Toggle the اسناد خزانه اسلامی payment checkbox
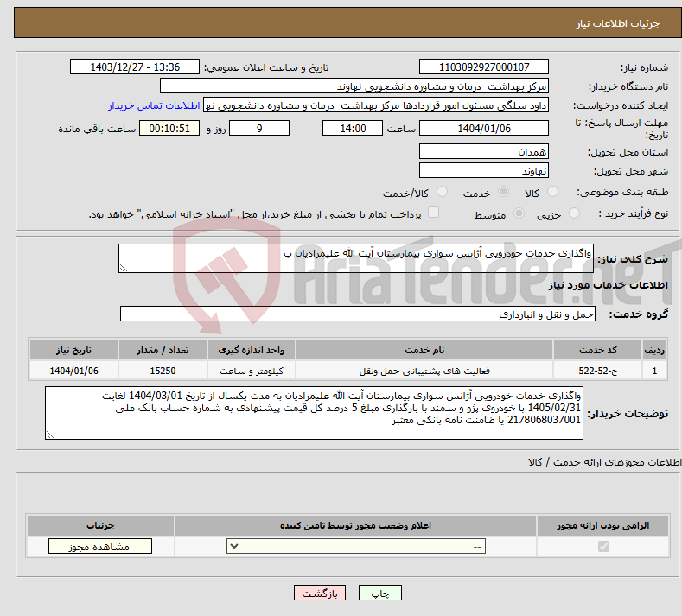Screen dimensions: 682x616 click(x=433, y=213)
